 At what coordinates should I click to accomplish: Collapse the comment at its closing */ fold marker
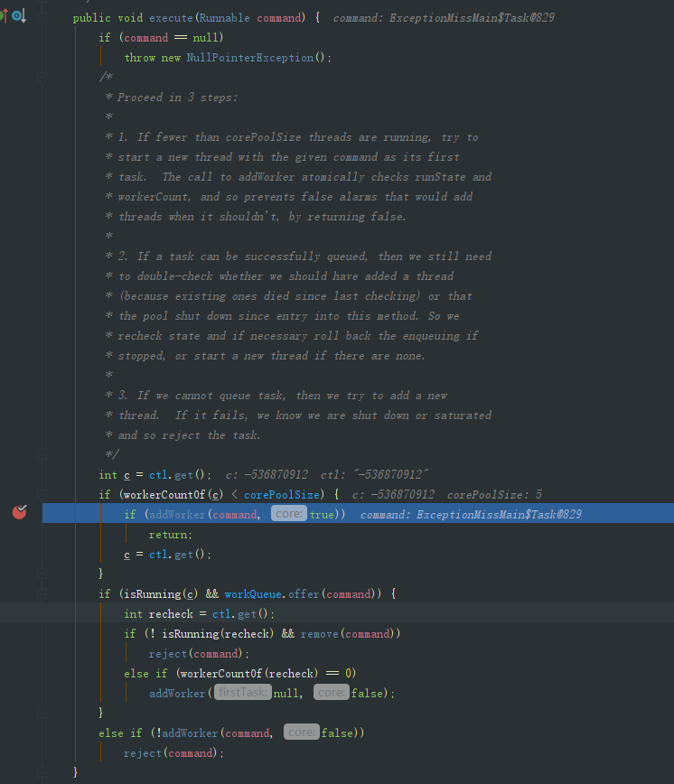42,454
